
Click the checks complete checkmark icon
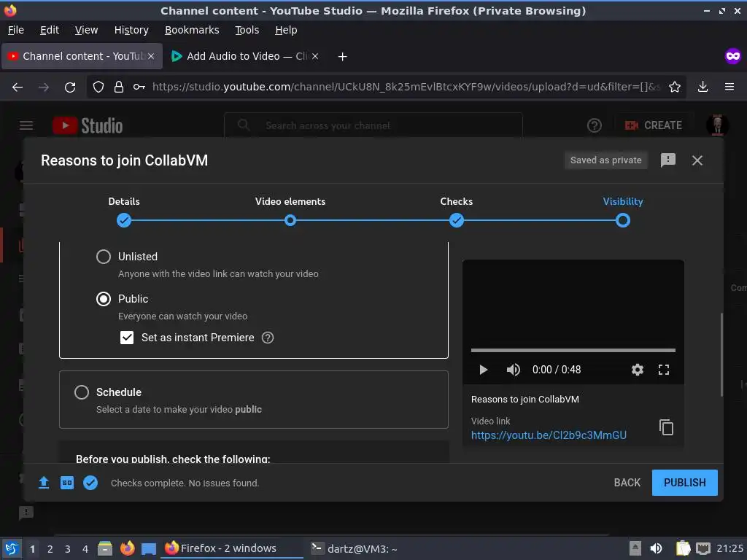coord(90,483)
